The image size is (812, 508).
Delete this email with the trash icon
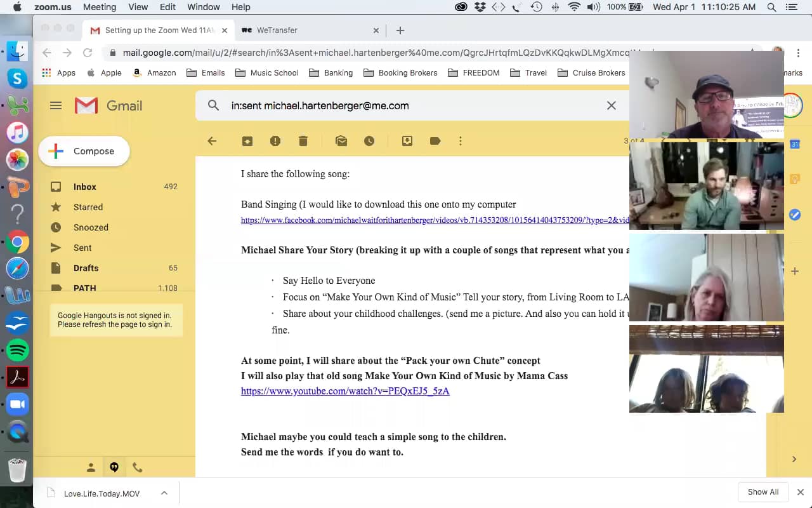point(303,141)
